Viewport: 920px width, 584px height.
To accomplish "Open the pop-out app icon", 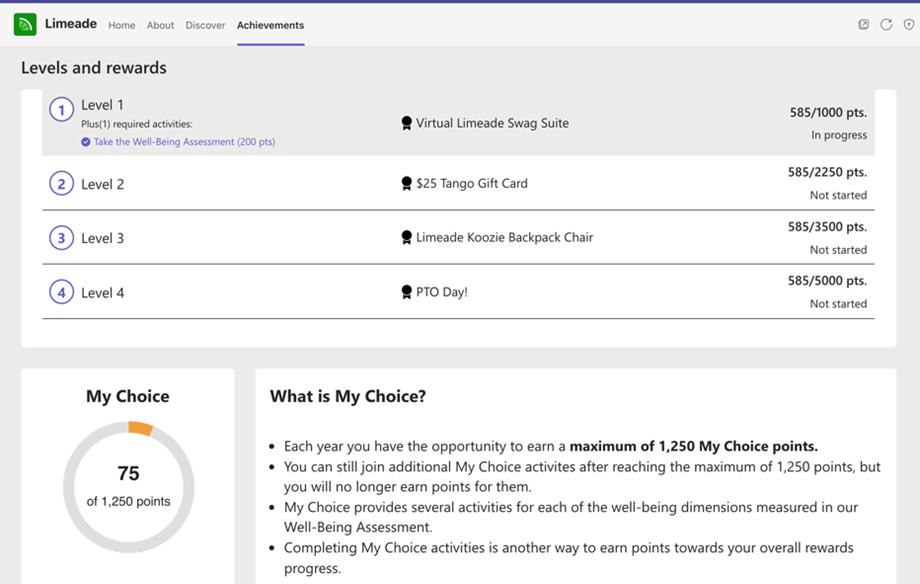I will pyautogui.click(x=863, y=24).
